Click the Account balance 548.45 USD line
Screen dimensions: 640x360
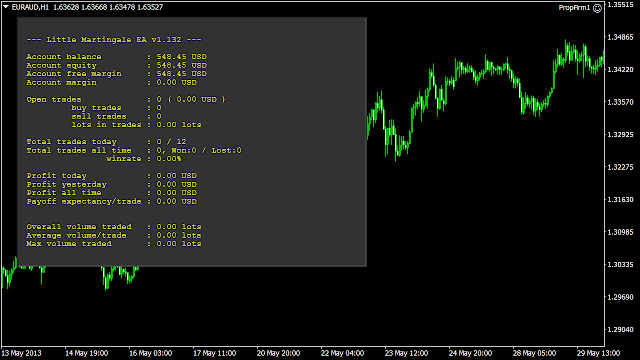click(x=117, y=57)
